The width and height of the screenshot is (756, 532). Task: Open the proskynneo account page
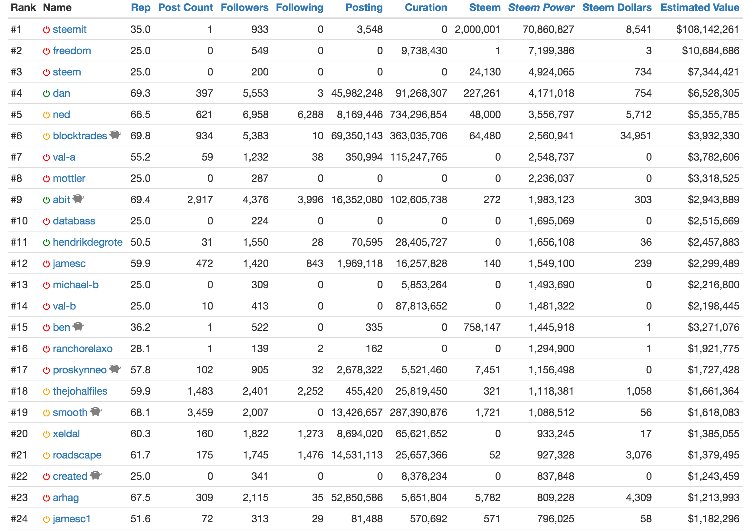tap(80, 370)
